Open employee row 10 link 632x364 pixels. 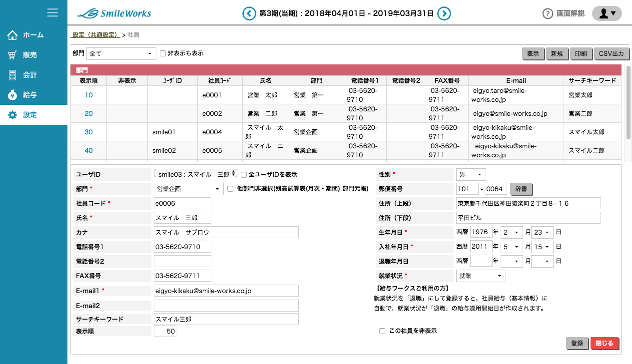pyautogui.click(x=88, y=95)
